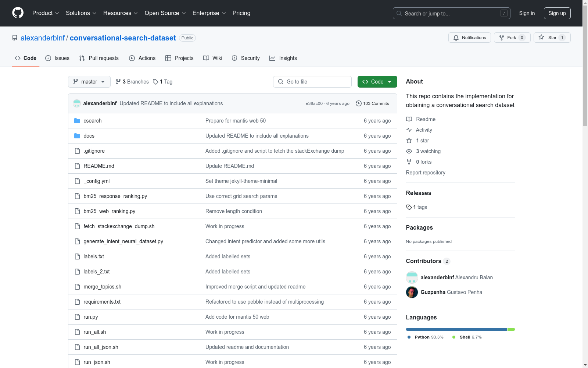
Task: Click the GitHub logo icon
Action: pos(18,13)
